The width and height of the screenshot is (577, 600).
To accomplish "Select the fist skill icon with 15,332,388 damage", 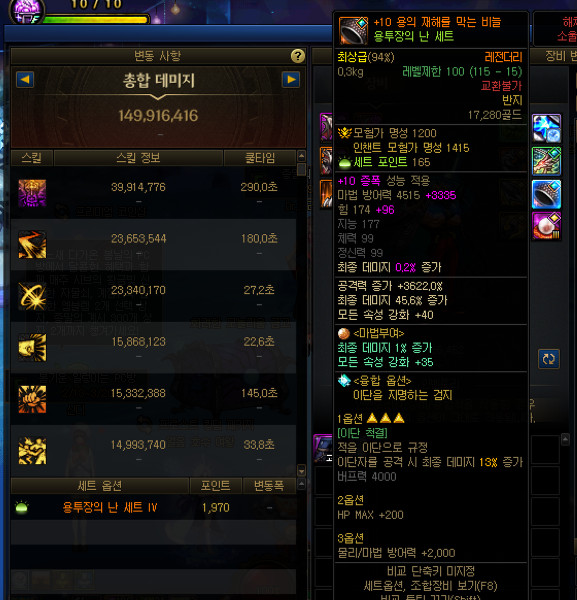I will 33,399.
